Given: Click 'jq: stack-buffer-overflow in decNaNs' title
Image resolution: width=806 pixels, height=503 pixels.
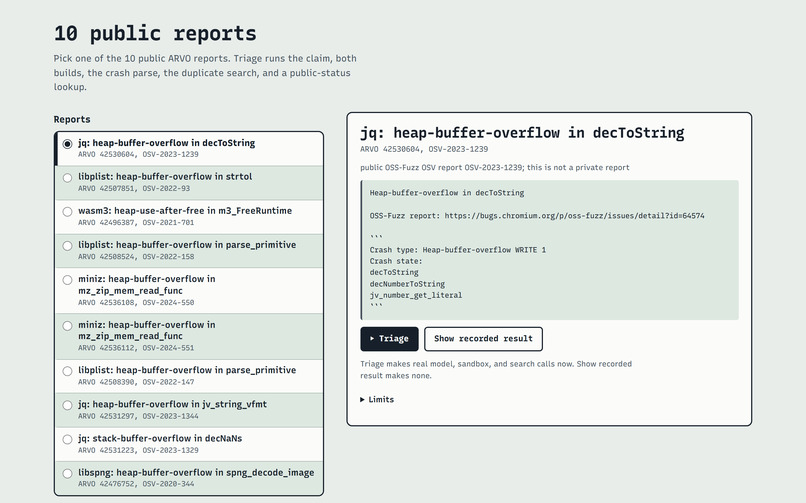Looking at the screenshot, I should pos(160,438).
